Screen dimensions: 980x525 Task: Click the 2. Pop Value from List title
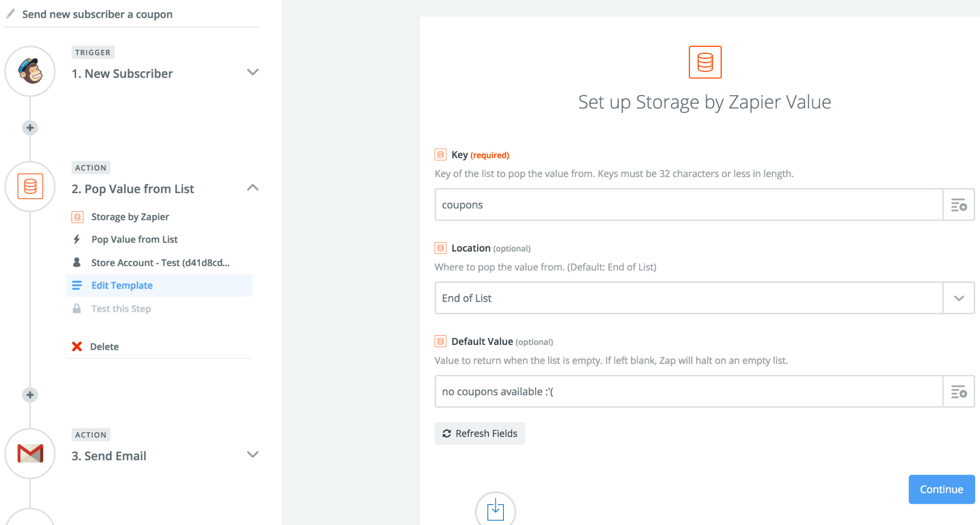pyautogui.click(x=133, y=189)
